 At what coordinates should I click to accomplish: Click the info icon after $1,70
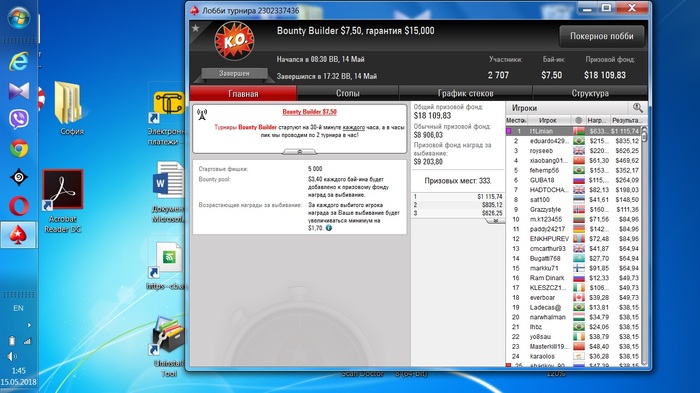(x=329, y=228)
